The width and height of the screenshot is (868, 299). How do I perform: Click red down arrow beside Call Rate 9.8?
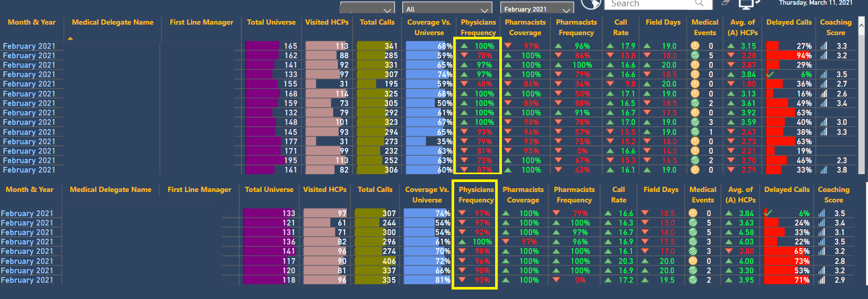click(x=610, y=84)
